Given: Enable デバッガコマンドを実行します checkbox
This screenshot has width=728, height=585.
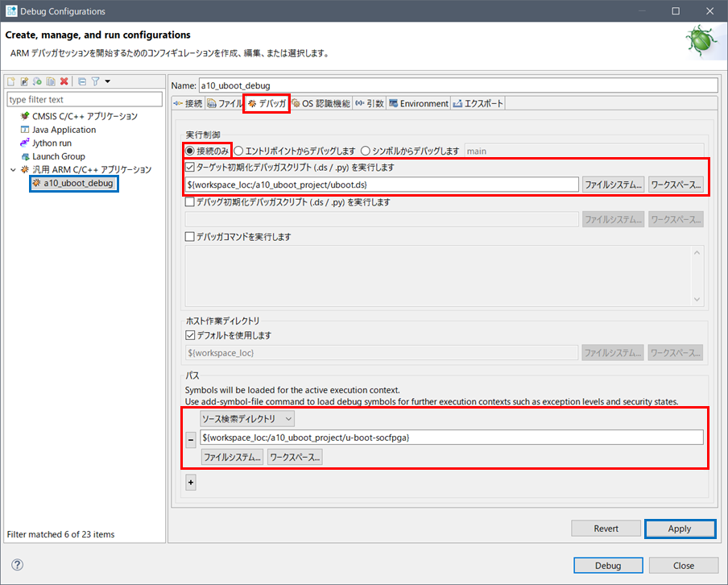Looking at the screenshot, I should [x=190, y=237].
